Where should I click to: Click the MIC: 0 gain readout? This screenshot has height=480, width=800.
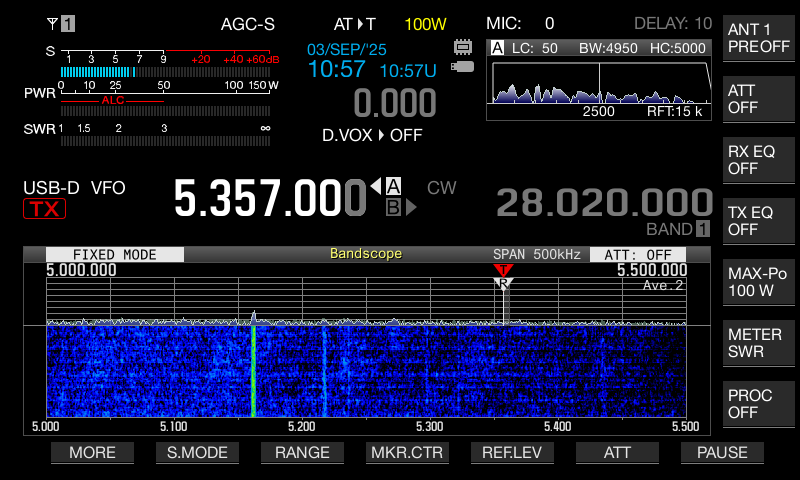point(520,23)
